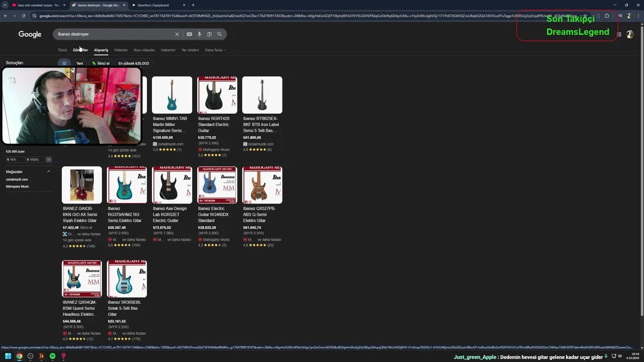This screenshot has height=362, width=644.
Task: Open IBANEZ QX54QM-BSM Quest listing
Action: [82, 301]
